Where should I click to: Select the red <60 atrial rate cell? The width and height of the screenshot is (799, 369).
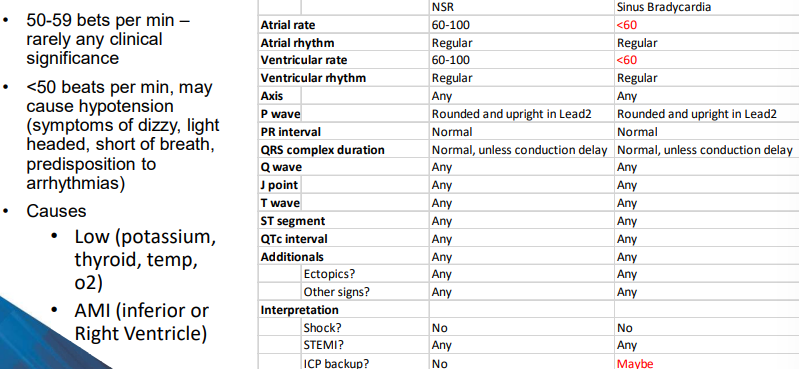pos(627,25)
